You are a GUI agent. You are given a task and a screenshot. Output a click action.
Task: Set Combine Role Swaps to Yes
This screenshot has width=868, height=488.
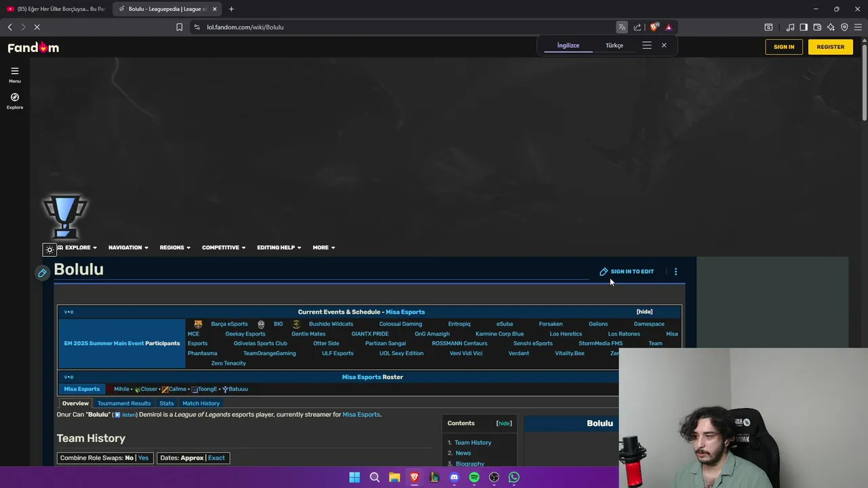point(143,458)
